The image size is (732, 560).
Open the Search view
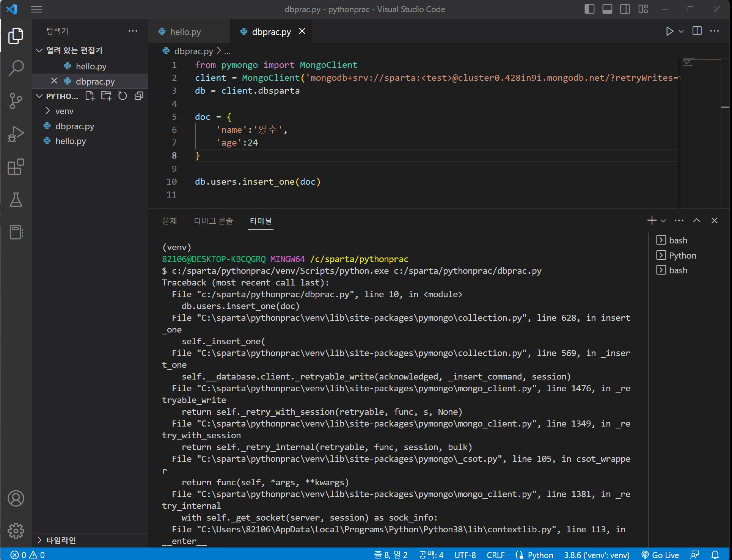[x=16, y=68]
